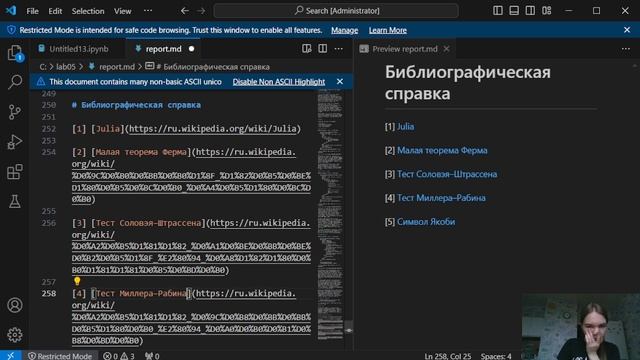Open the Explorer view in activity bar

coord(15,53)
